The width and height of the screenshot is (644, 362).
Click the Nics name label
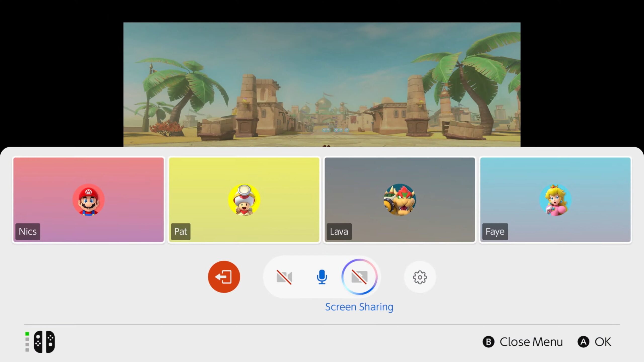tap(28, 232)
